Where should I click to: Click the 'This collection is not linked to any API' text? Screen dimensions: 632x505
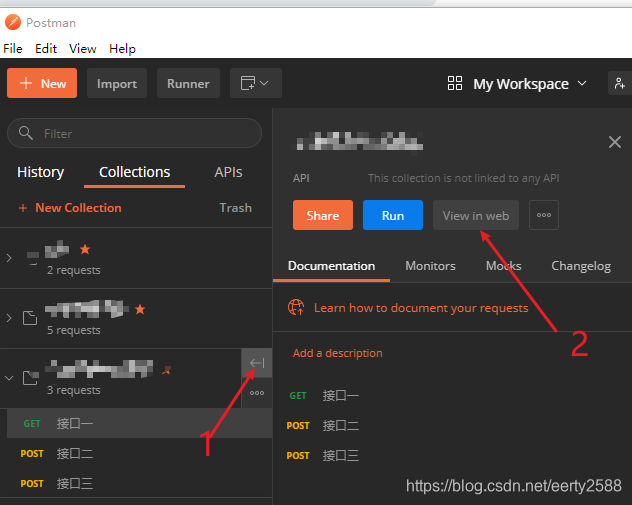pyautogui.click(x=464, y=178)
